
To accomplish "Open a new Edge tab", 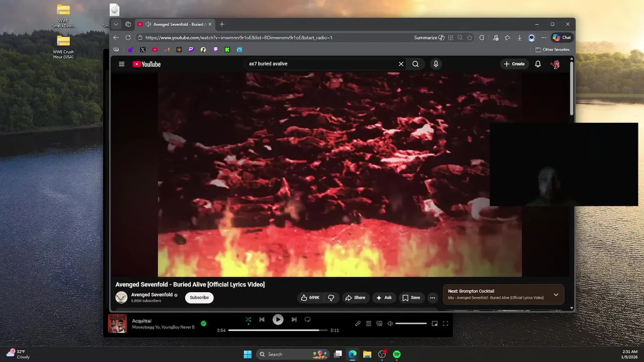I will click(x=222, y=24).
